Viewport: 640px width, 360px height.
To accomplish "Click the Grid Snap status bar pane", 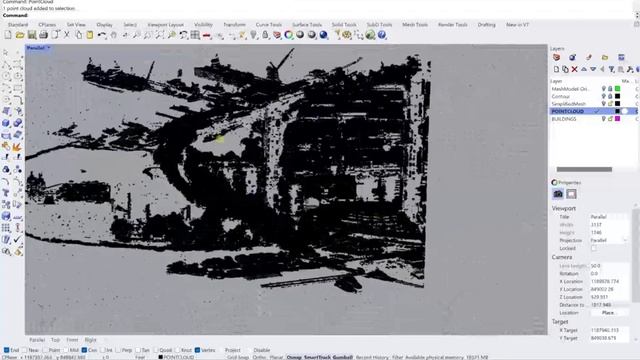I will click(238, 357).
